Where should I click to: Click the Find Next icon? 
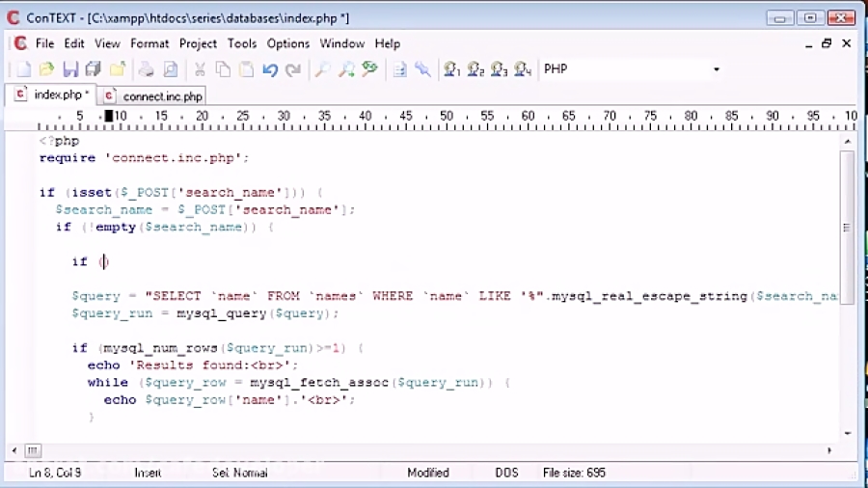coord(346,69)
